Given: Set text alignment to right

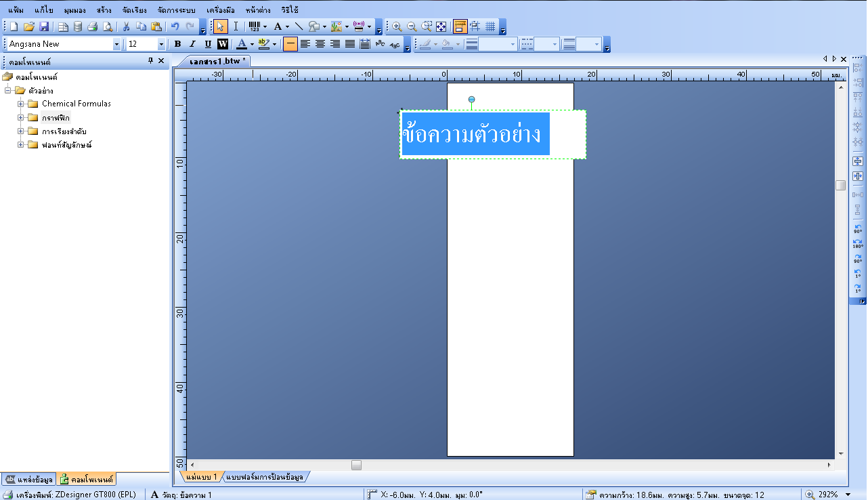Looking at the screenshot, I should pyautogui.click(x=334, y=44).
